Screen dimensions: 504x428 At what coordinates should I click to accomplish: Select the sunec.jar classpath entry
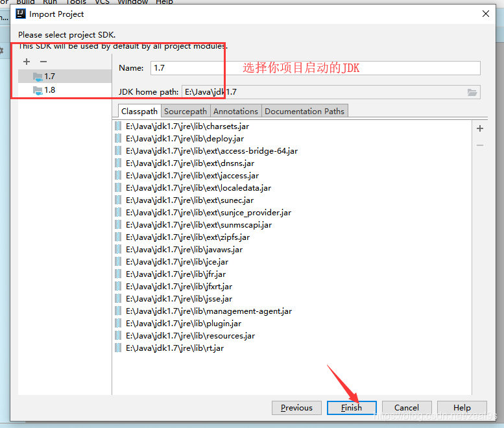click(292, 200)
